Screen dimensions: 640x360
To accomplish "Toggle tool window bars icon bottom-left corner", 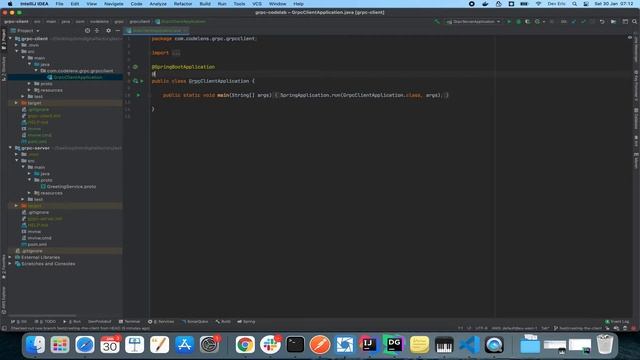I will tap(4, 328).
